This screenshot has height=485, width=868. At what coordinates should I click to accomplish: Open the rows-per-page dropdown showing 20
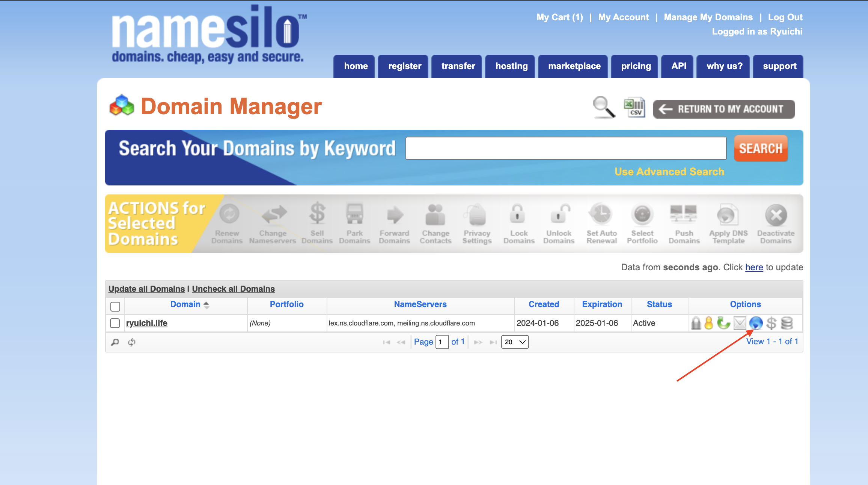[x=515, y=342]
